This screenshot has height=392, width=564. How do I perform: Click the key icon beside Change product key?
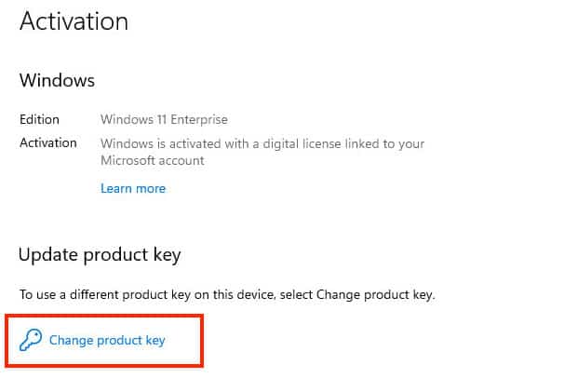(31, 340)
